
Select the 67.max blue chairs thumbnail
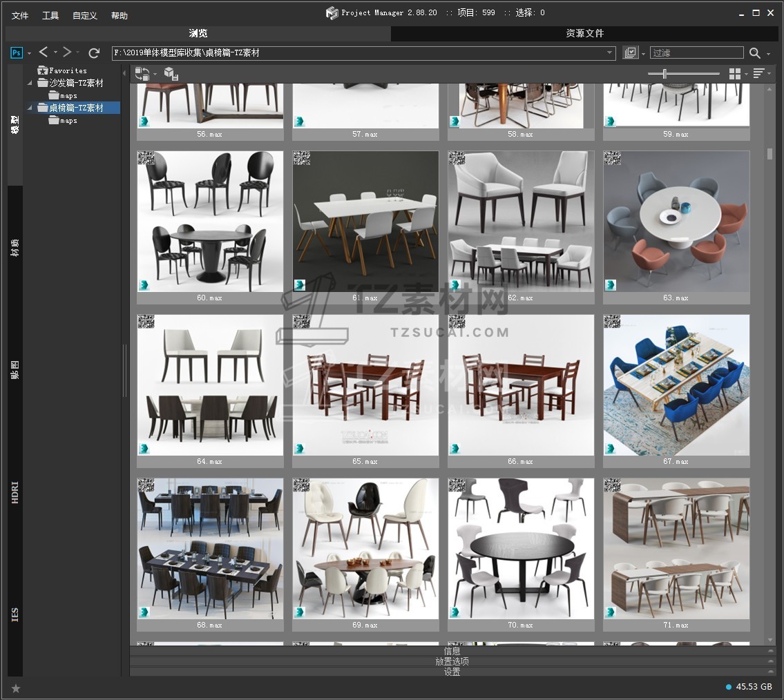coord(676,385)
